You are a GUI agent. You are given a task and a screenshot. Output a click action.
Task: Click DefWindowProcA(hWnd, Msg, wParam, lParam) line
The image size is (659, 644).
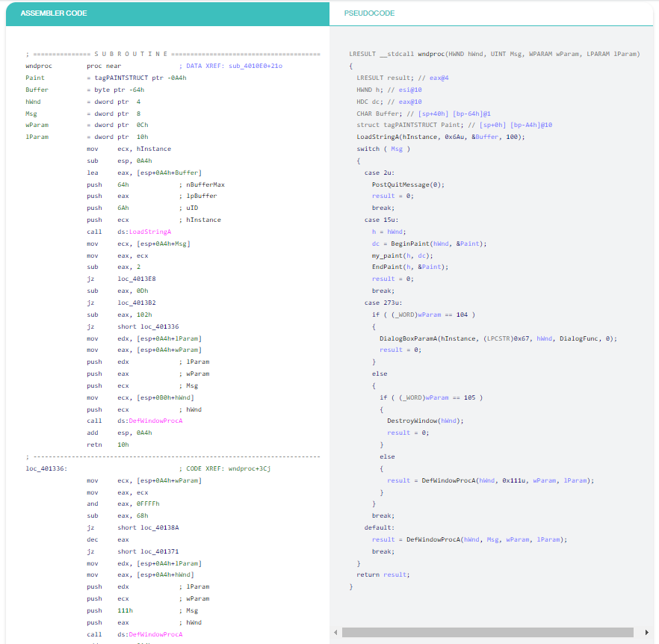coord(469,539)
